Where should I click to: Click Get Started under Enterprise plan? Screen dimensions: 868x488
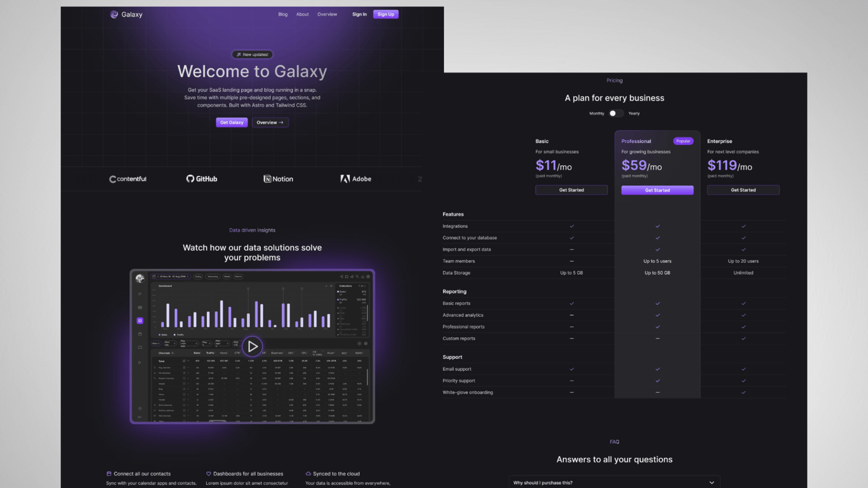click(x=743, y=190)
